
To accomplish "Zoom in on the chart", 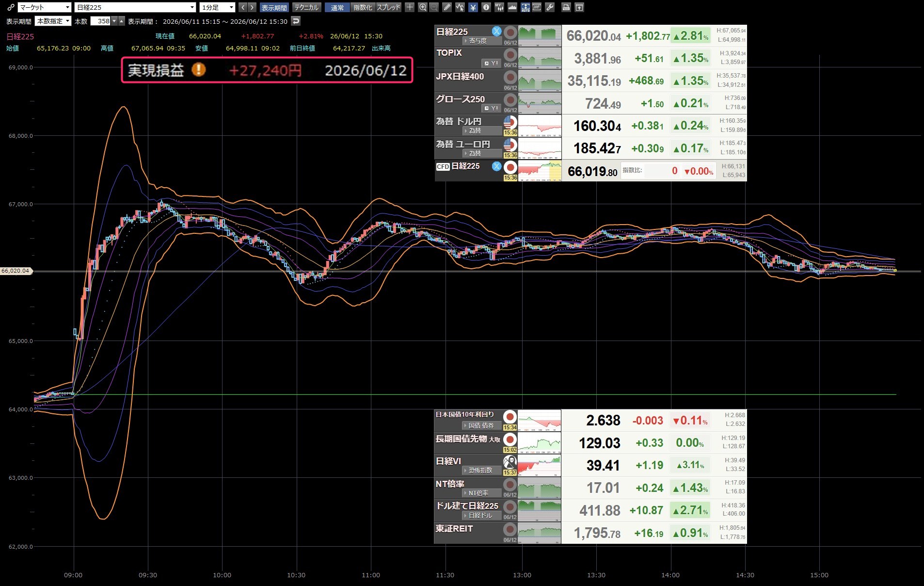I will [423, 7].
